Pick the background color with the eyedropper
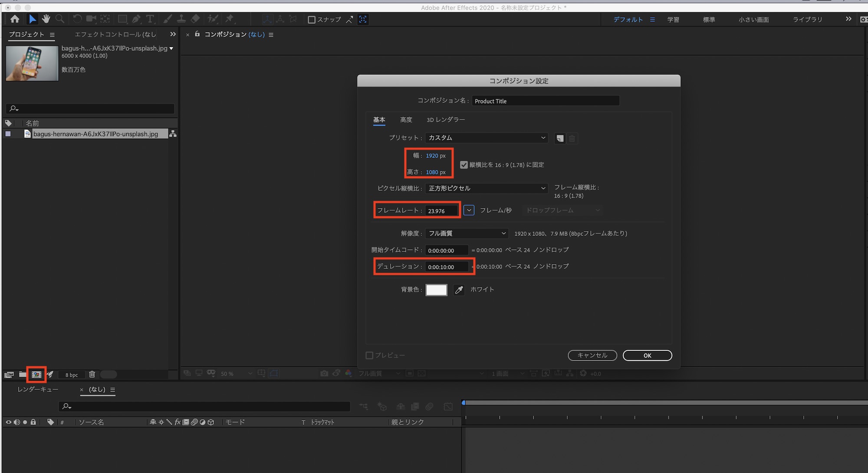This screenshot has height=473, width=868. point(459,290)
